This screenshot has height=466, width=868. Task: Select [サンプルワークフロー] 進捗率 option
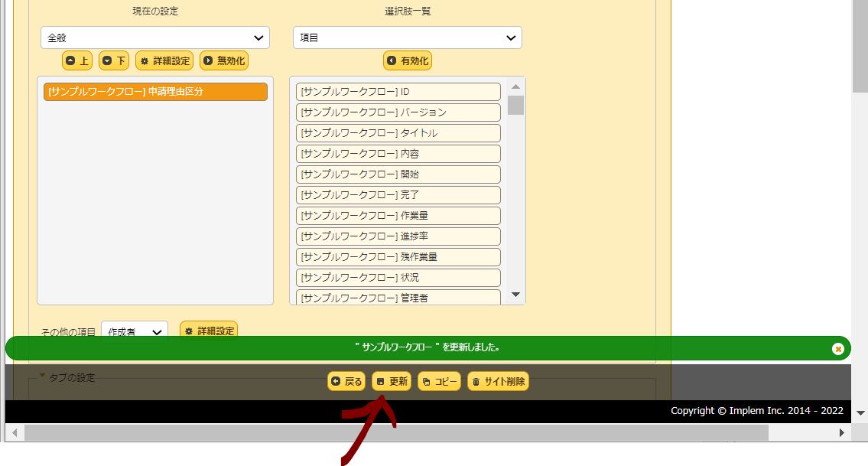click(398, 236)
